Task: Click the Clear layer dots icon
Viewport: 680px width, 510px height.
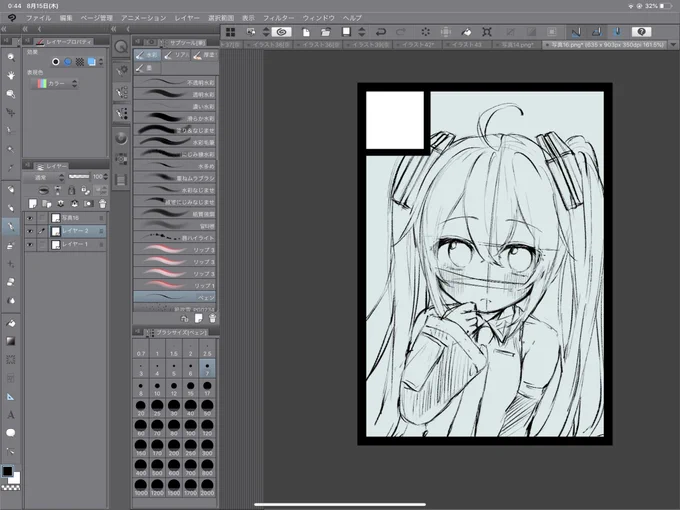Action: (425, 32)
